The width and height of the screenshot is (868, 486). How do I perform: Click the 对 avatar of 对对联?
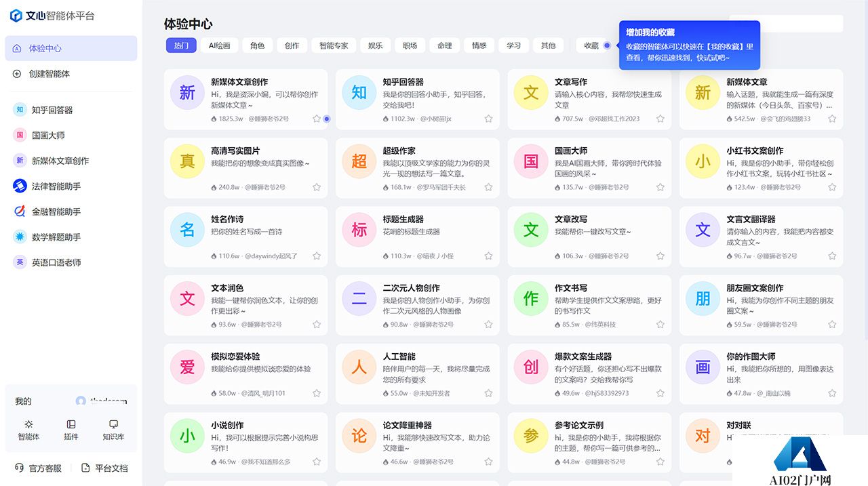pyautogui.click(x=703, y=436)
